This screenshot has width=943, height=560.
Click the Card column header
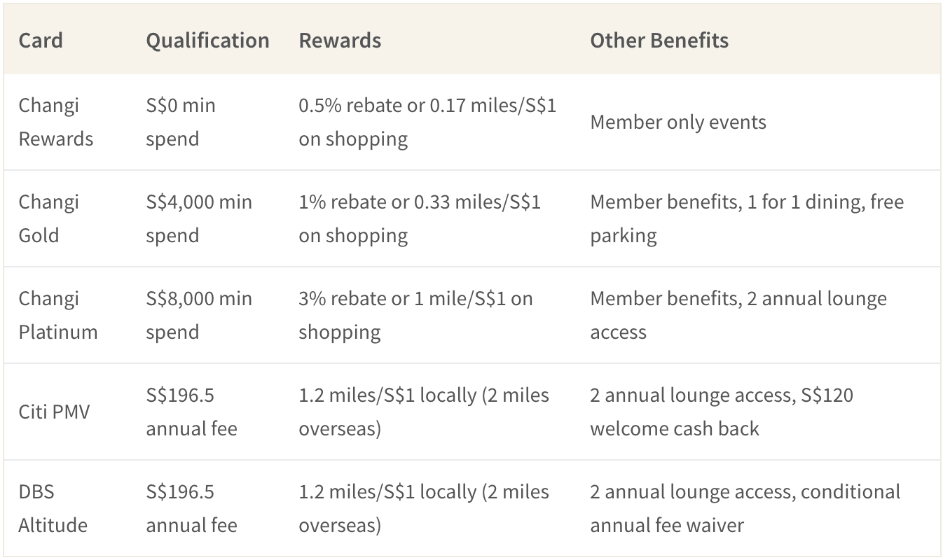41,40
